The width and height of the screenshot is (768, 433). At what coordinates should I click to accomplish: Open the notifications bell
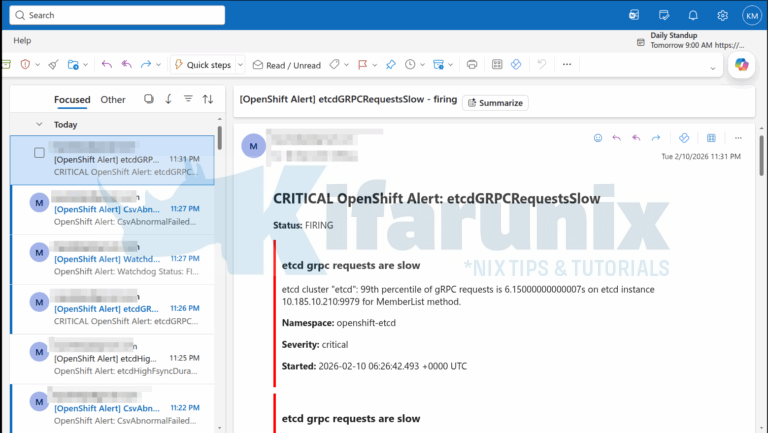693,15
